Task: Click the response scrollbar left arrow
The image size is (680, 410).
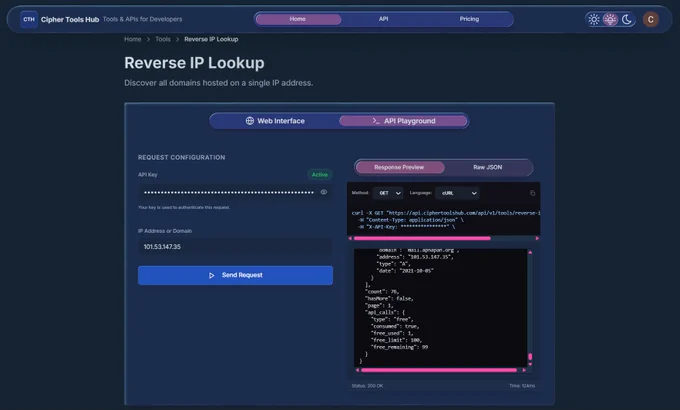Action: point(357,370)
